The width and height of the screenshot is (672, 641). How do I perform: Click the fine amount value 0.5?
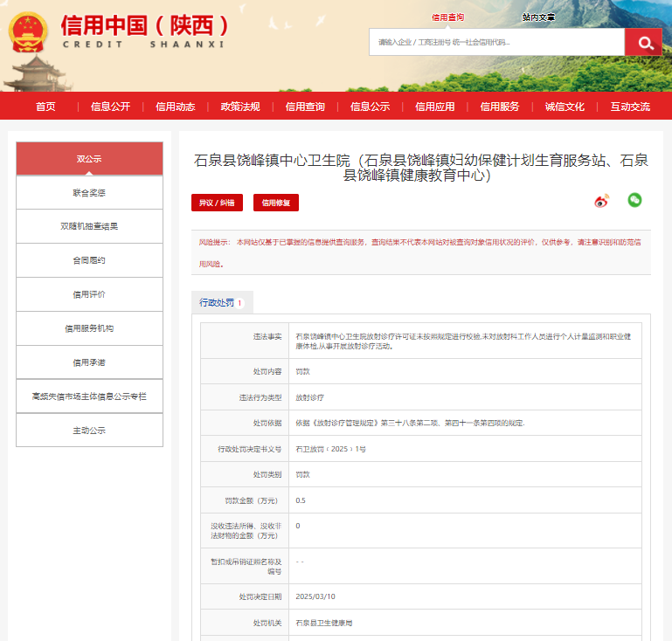(301, 500)
